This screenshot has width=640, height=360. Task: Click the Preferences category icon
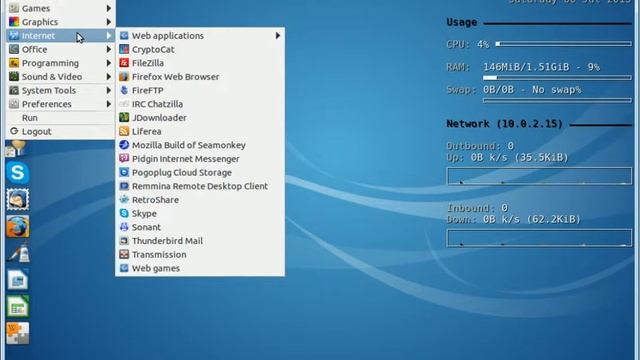coord(14,104)
